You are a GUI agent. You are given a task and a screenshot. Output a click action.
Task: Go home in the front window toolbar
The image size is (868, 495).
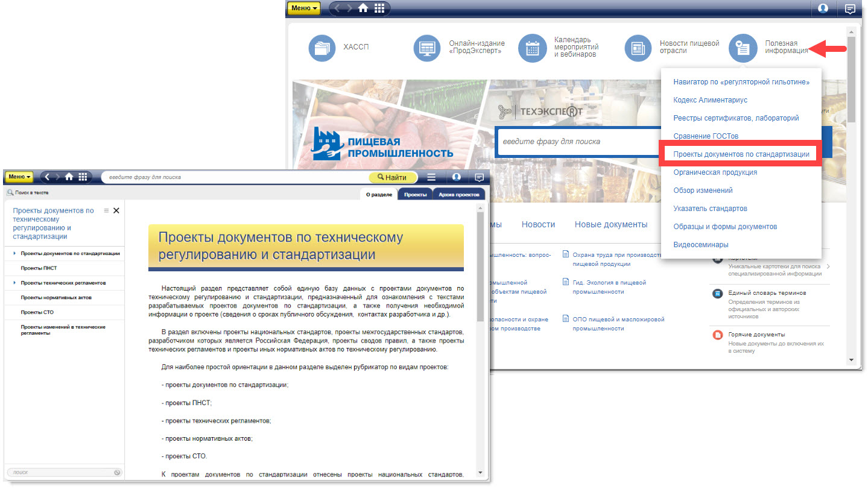coord(69,177)
